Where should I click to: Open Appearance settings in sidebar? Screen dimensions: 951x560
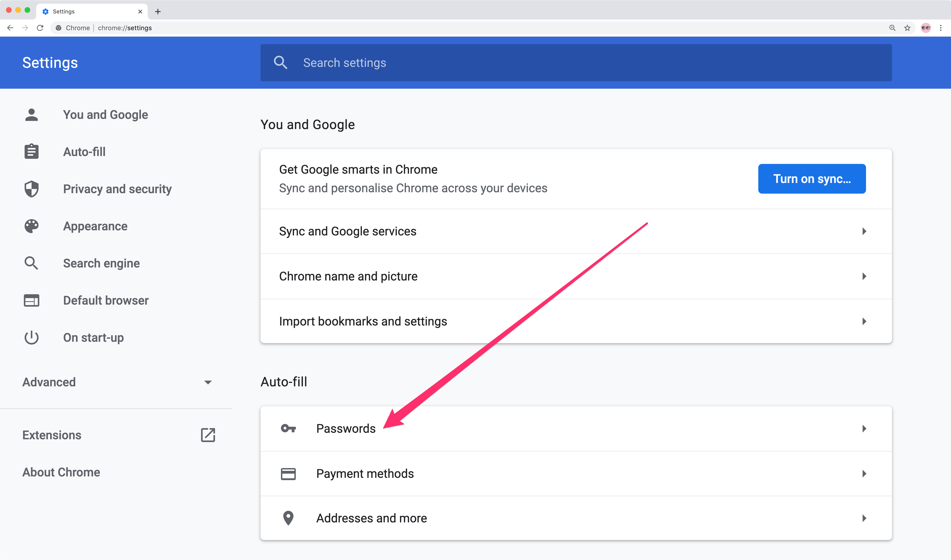pyautogui.click(x=95, y=226)
